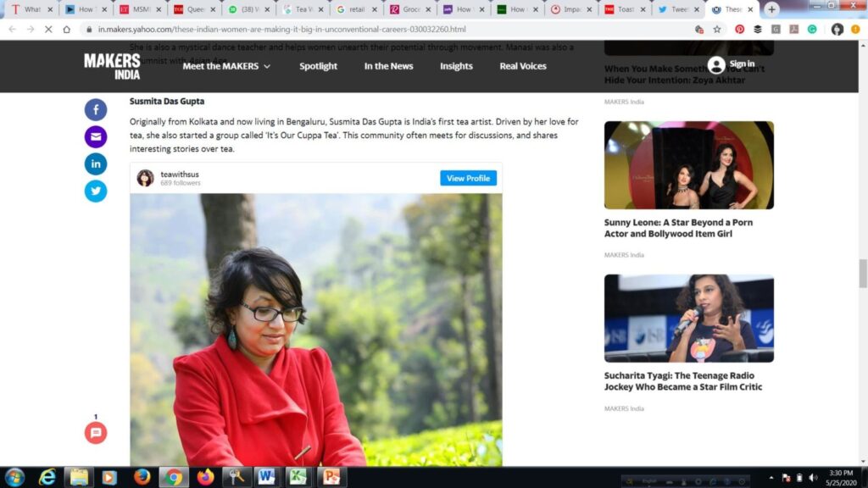The width and height of the screenshot is (868, 488).
Task: Launch Internet Explorer from the taskbar
Action: [47, 477]
